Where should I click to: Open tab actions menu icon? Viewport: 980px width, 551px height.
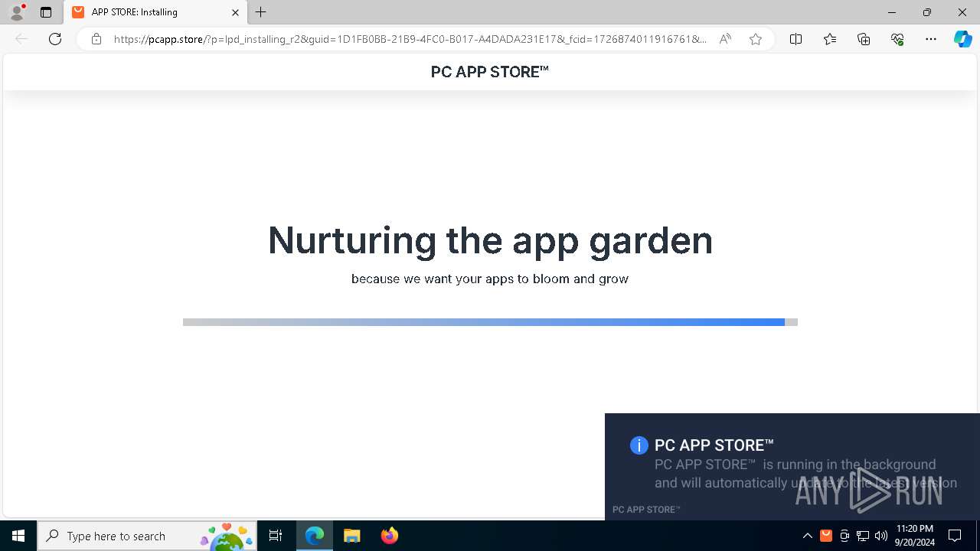[x=46, y=12]
